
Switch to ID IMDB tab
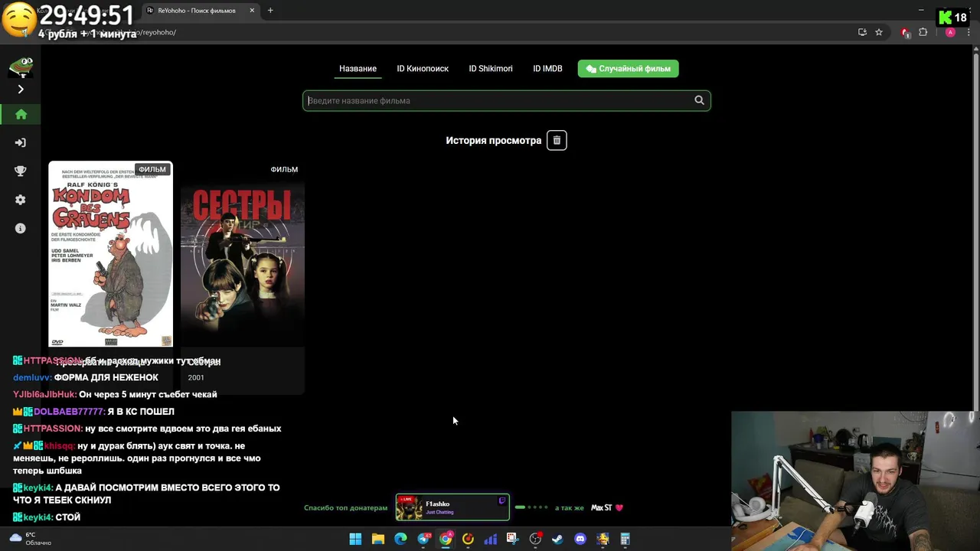click(x=547, y=69)
